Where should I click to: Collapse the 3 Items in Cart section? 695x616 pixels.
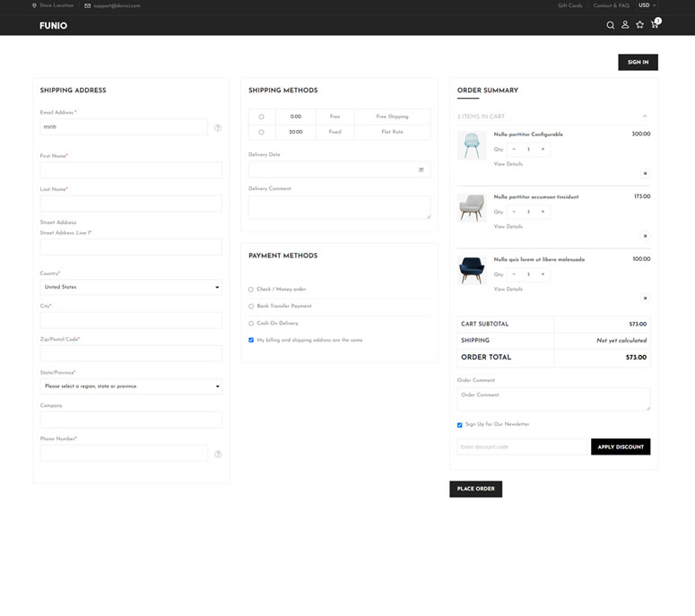click(644, 117)
